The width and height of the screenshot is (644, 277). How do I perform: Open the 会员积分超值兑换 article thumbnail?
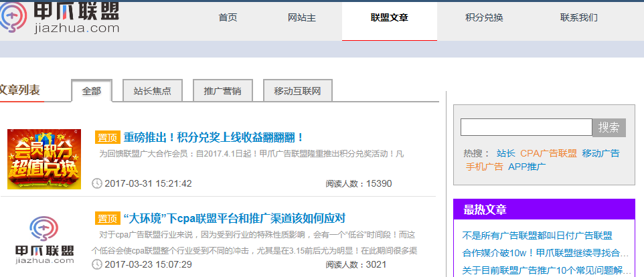(44, 159)
